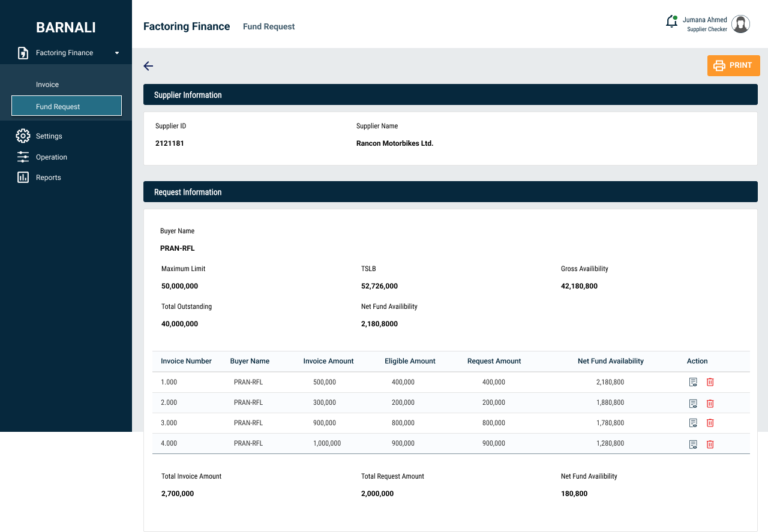Click Maximum Limit value 50,000,000
Screen dimensions: 768x532
pos(179,286)
